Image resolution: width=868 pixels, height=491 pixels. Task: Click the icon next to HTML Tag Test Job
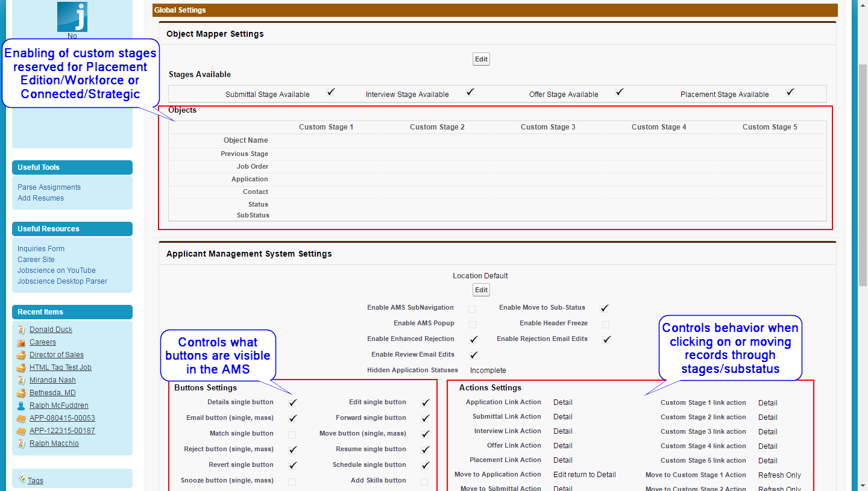click(20, 367)
